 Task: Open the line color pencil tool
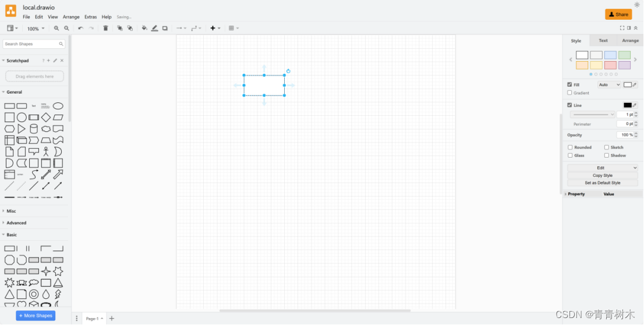coord(154,28)
